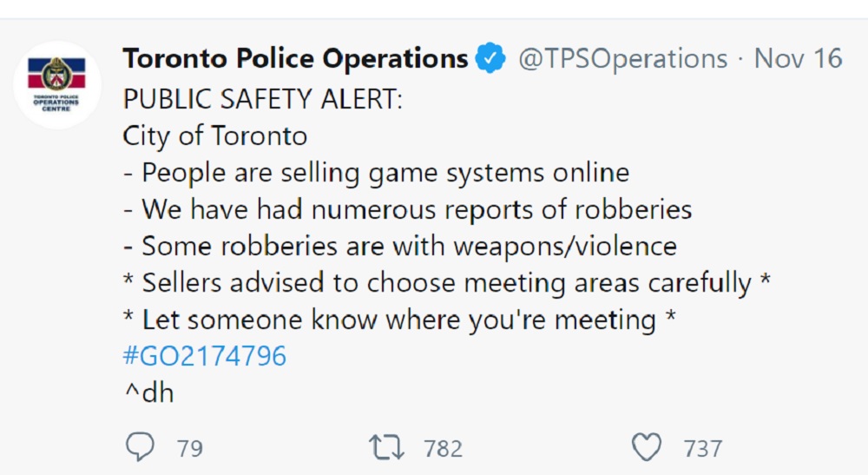Click the 782 retweets count
This screenshot has width=868, height=475.
tap(443, 448)
